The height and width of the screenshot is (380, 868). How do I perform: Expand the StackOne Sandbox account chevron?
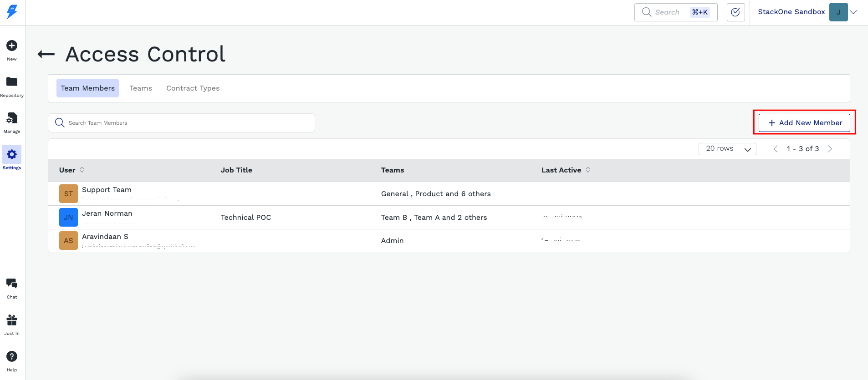pyautogui.click(x=854, y=12)
